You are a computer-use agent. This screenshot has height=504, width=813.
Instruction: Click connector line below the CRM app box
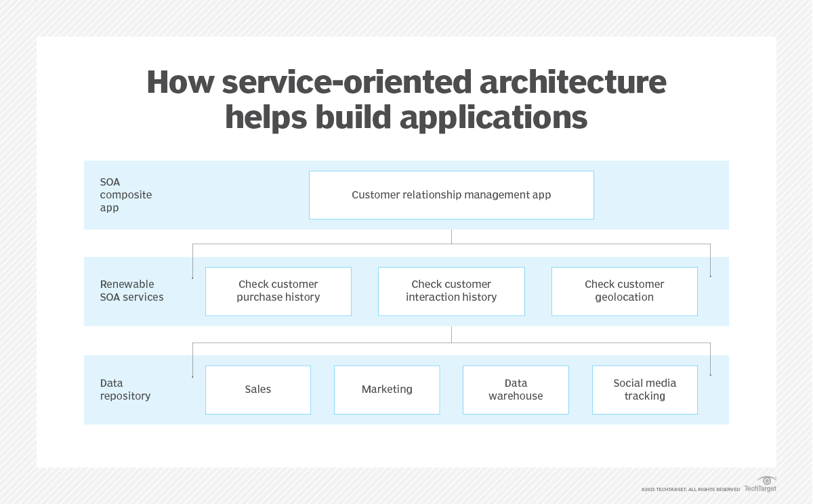click(x=451, y=236)
